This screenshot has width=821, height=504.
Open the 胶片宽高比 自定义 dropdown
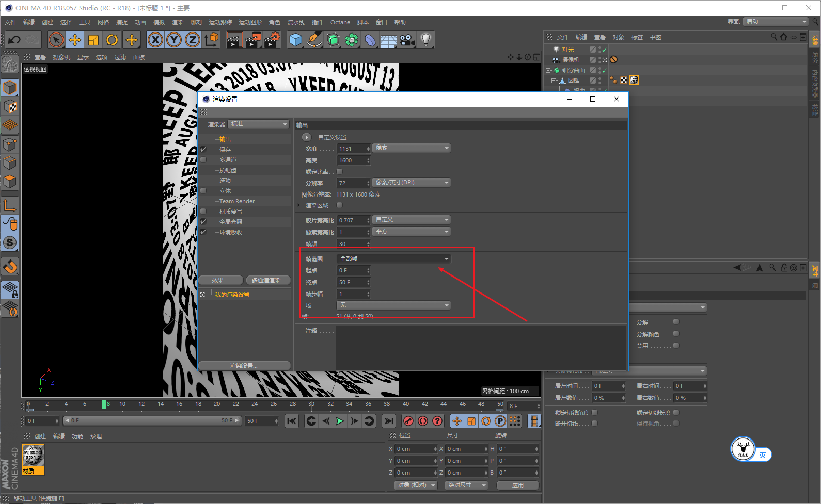pyautogui.click(x=412, y=220)
